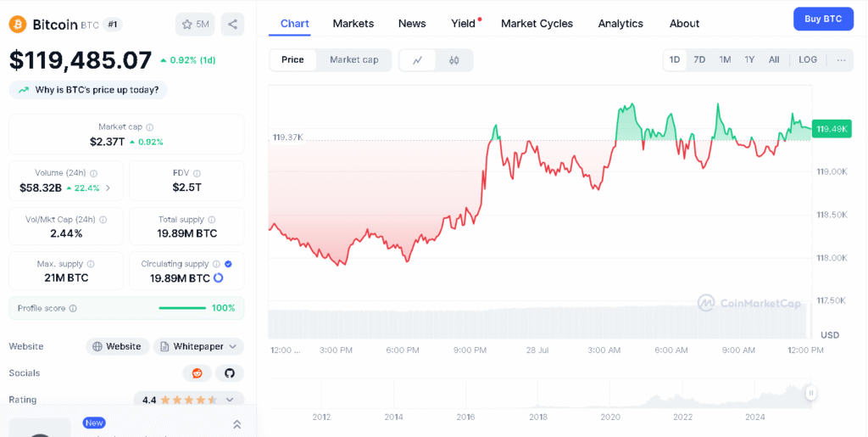868x437 pixels.
Task: Click the 119.49K current price label
Action: point(832,129)
